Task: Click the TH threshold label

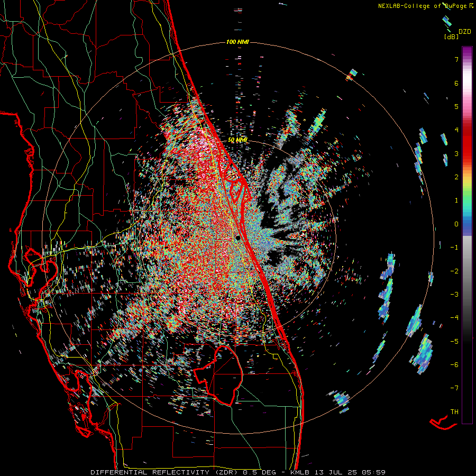Action: pyautogui.click(x=454, y=412)
